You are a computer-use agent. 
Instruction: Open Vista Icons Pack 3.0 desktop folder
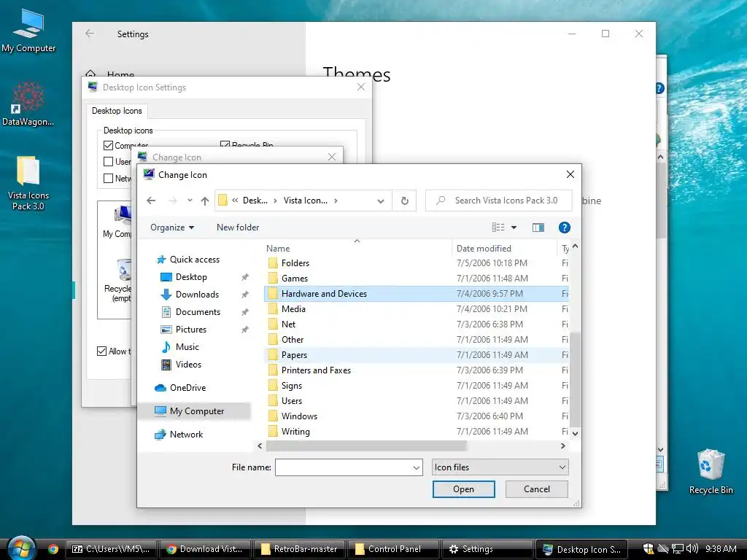click(28, 183)
